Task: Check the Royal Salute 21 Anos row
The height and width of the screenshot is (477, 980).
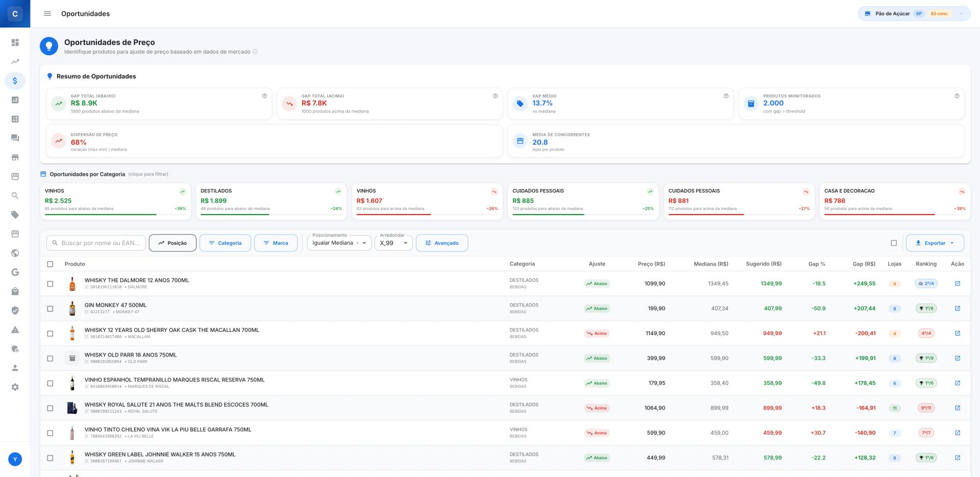Action: point(50,408)
